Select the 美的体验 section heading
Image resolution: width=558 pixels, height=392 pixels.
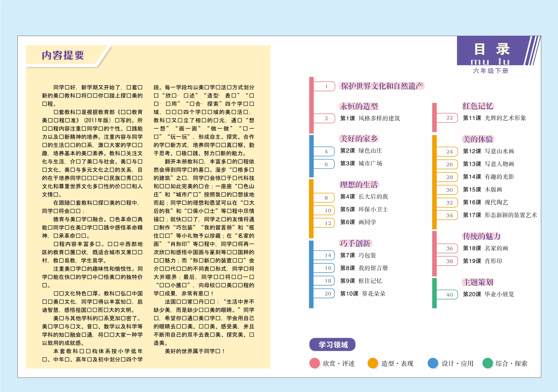(x=478, y=139)
